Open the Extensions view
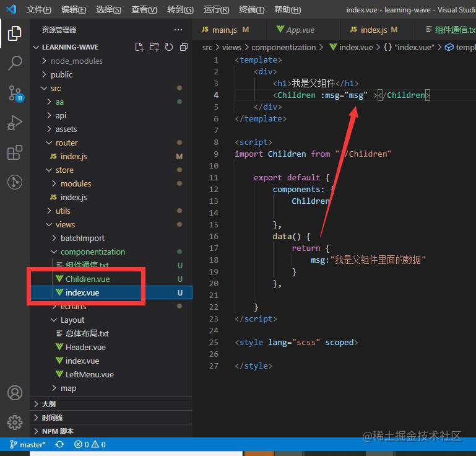Viewport: 476px width, 456px height. [15, 152]
